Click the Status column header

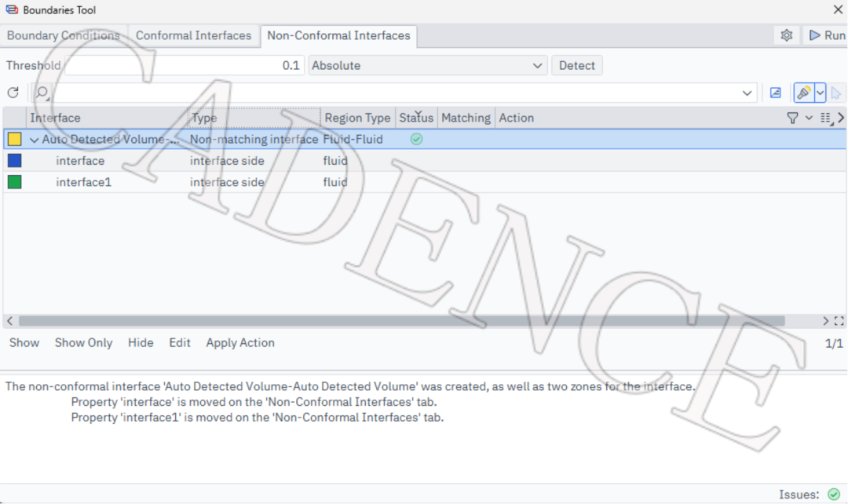point(416,118)
